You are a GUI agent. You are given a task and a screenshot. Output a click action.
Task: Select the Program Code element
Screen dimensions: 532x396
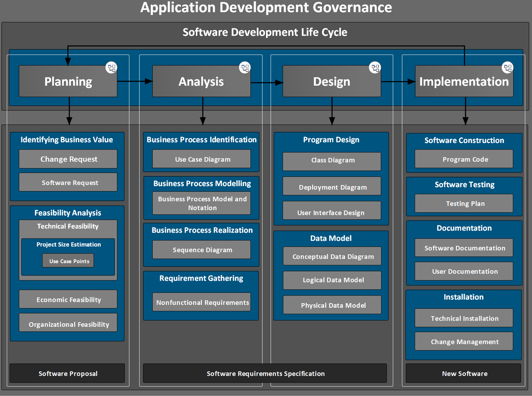point(464,159)
